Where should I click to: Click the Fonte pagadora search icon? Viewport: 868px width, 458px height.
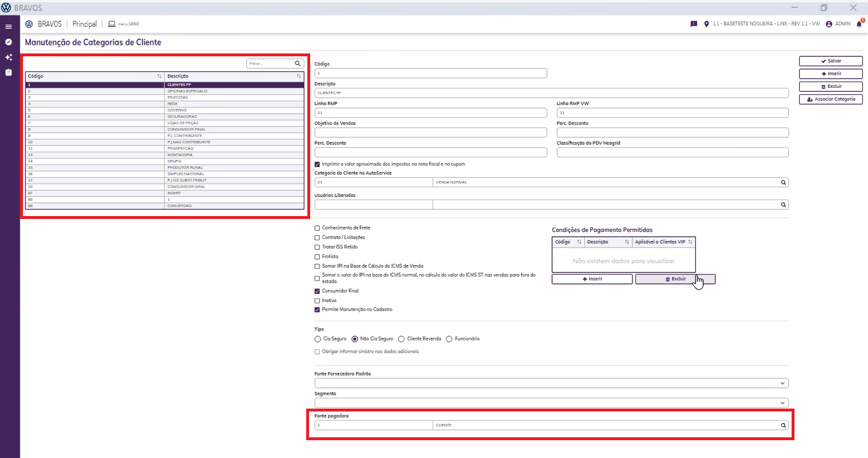pos(782,425)
